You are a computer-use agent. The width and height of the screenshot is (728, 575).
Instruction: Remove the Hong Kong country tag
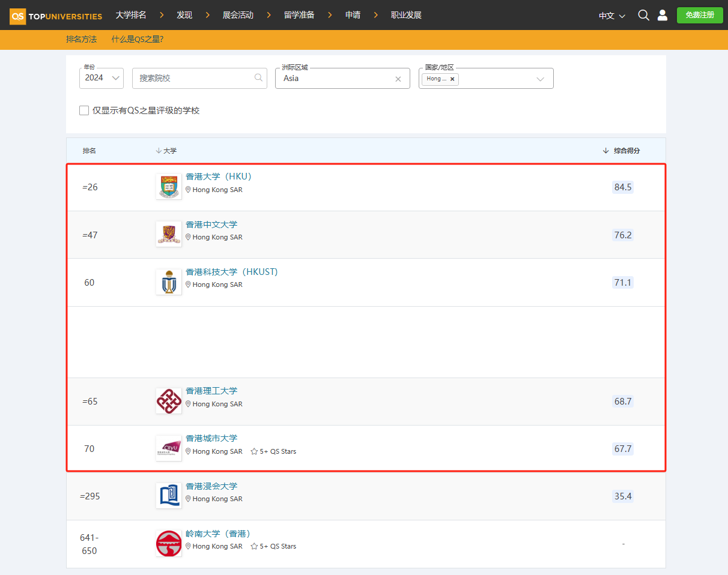452,79
